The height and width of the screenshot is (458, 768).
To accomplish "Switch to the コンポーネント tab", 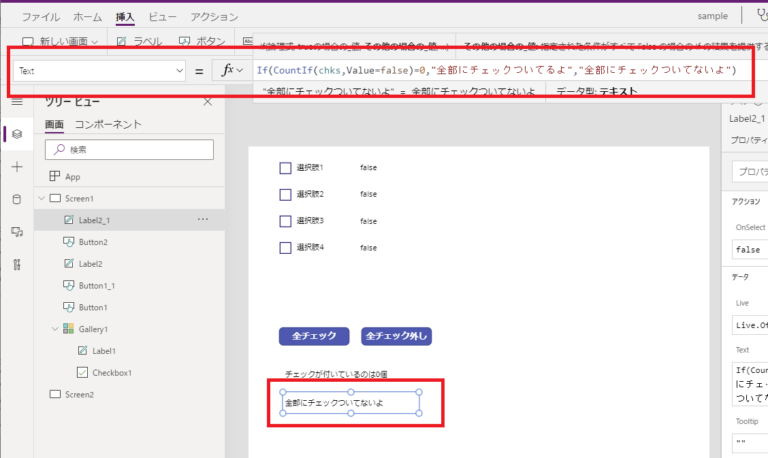I will coord(108,124).
